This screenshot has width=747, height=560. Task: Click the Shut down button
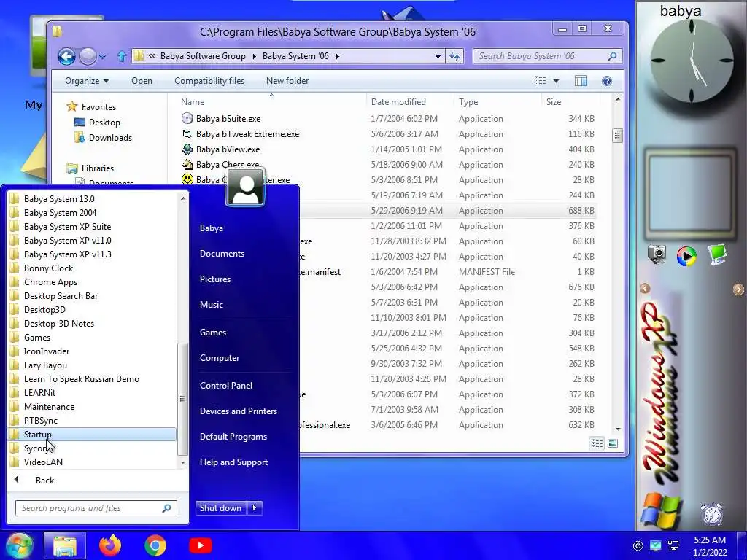[221, 508]
